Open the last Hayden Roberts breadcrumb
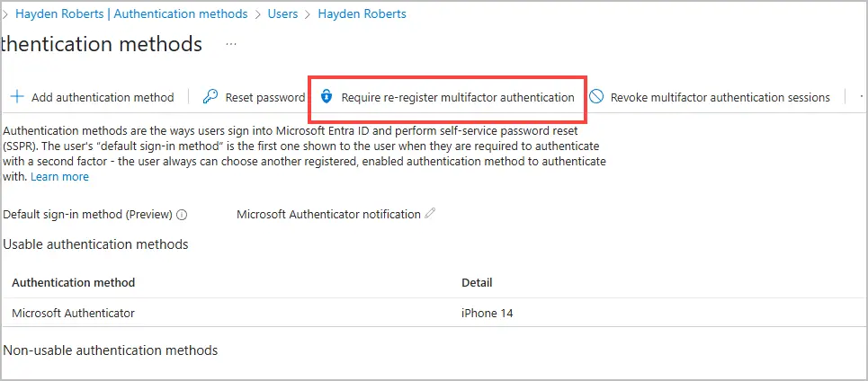Image resolution: width=868 pixels, height=381 pixels. point(362,13)
